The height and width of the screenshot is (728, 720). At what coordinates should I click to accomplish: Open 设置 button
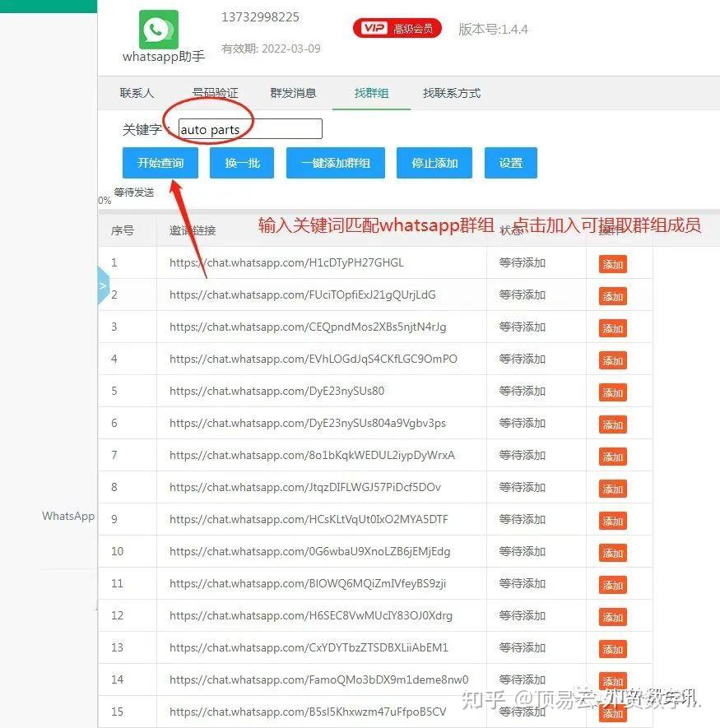coord(511,163)
